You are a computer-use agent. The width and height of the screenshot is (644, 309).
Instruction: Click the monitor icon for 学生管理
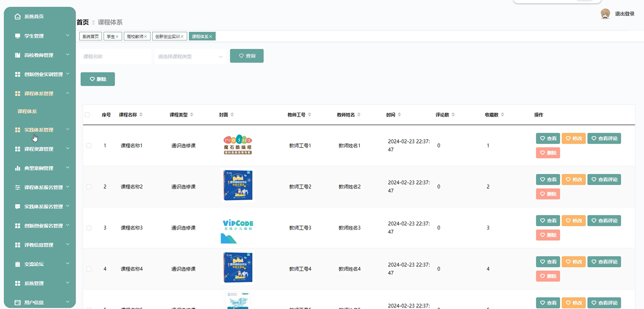click(x=18, y=36)
